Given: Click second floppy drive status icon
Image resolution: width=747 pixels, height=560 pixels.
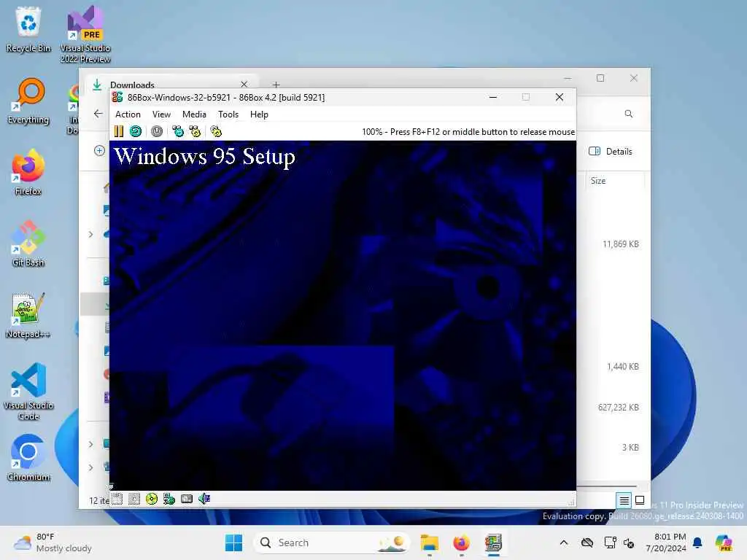Looking at the screenshot, I should pos(134,499).
